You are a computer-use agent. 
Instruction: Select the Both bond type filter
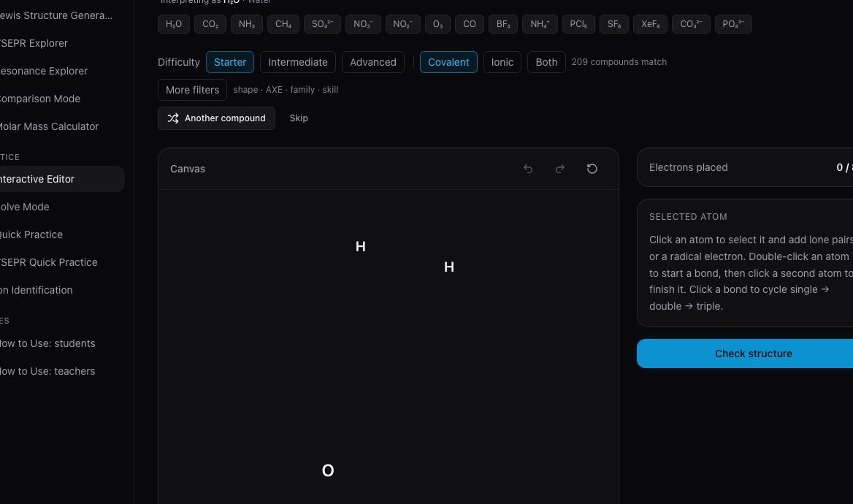coord(546,62)
